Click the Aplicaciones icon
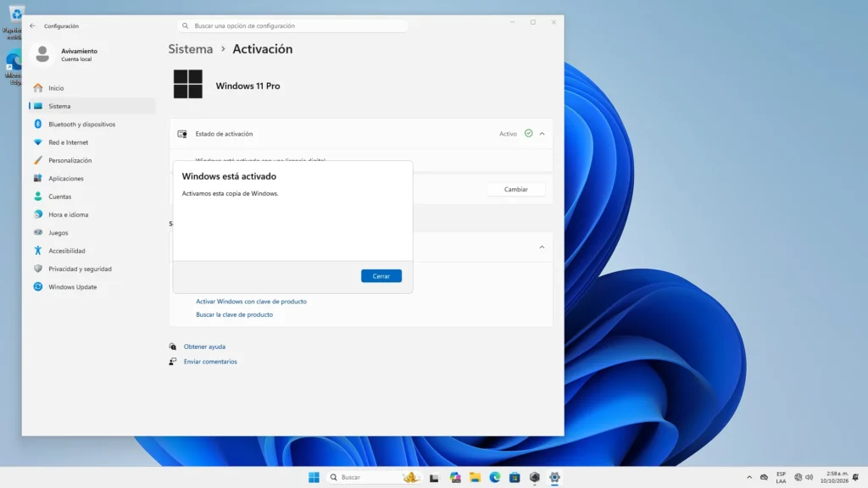This screenshot has width=868, height=488. click(37, 178)
